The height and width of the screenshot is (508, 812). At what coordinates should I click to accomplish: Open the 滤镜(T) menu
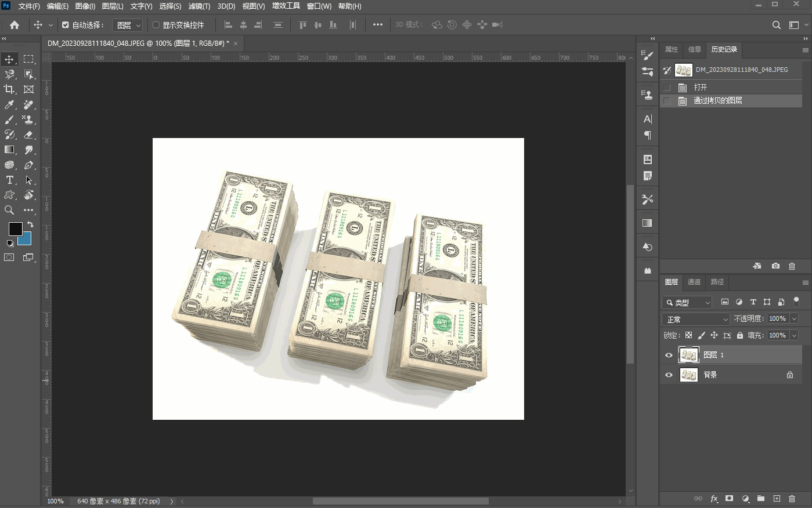click(199, 6)
